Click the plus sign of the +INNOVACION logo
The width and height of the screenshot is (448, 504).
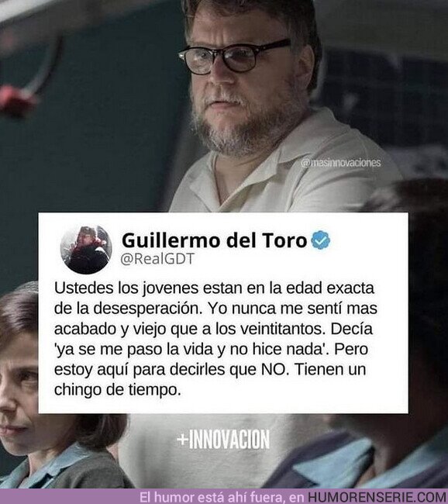pos(183,439)
